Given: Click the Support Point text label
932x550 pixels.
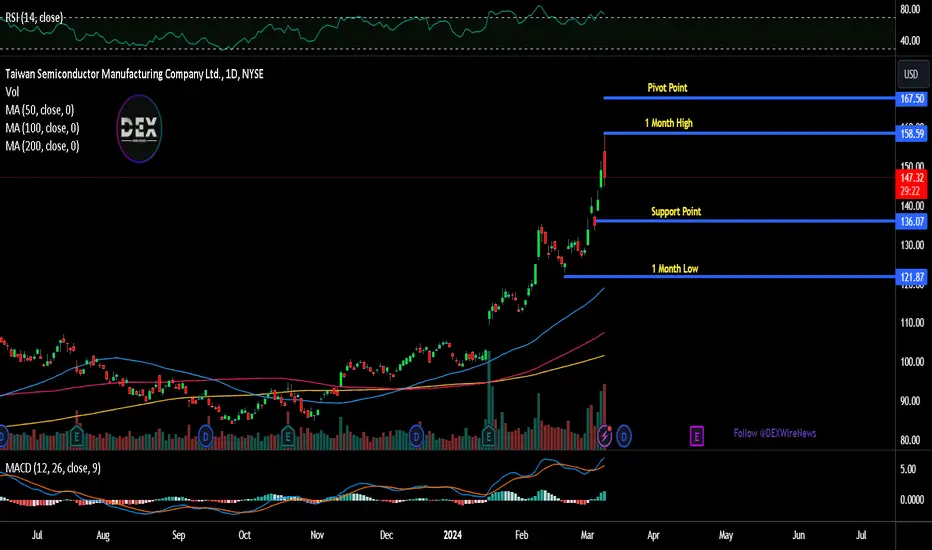Looking at the screenshot, I should (676, 212).
